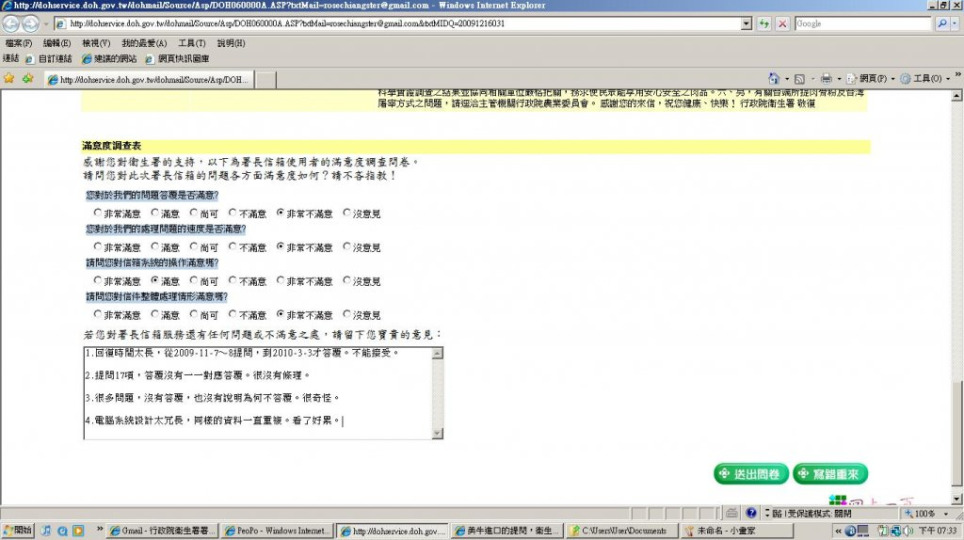Click the browser Back arrow button
964x540 pixels.
click(x=12, y=23)
